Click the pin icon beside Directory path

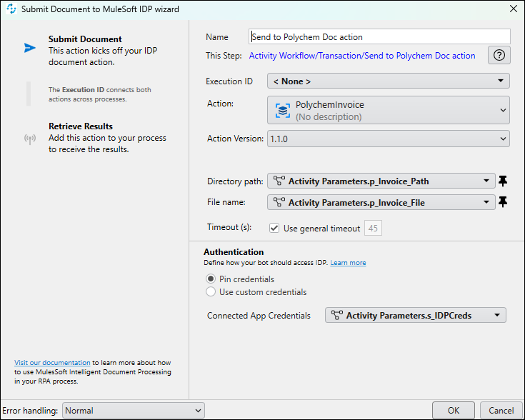[503, 181]
